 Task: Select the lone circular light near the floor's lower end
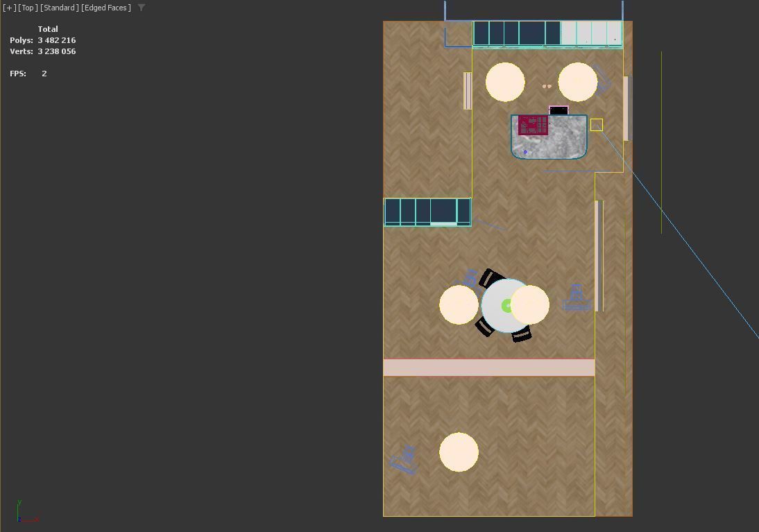coord(459,452)
